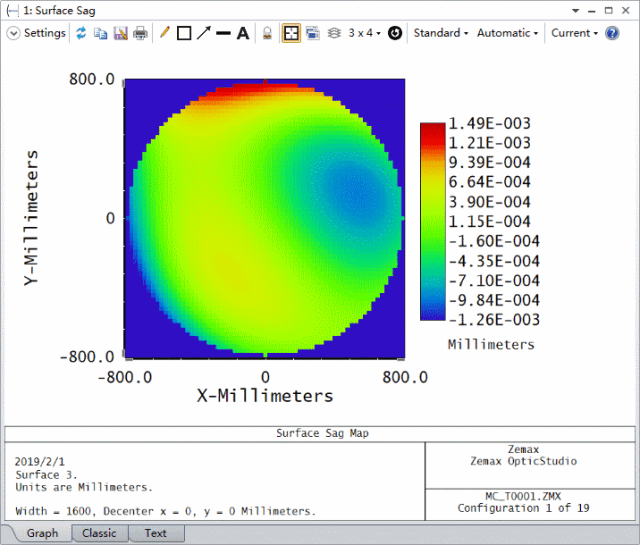Open the help question mark icon
The image size is (640, 545).
612,33
